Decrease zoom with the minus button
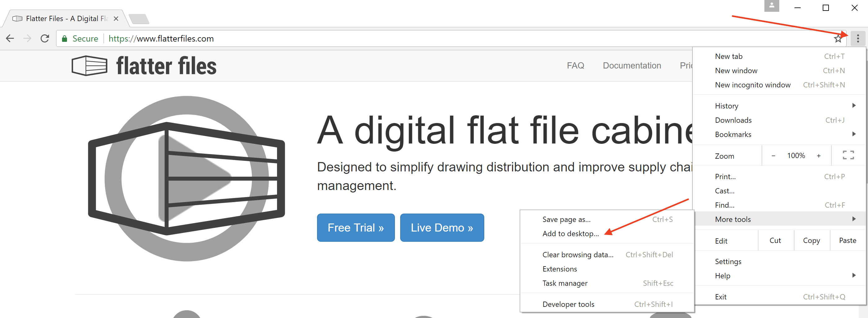This screenshot has width=868, height=318. coord(773,156)
